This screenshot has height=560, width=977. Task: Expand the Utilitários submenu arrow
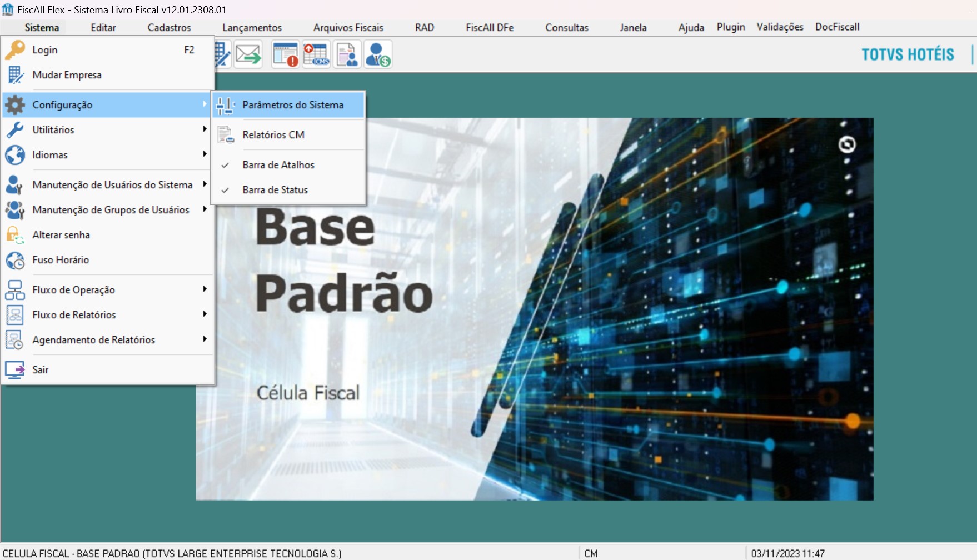pyautogui.click(x=205, y=129)
